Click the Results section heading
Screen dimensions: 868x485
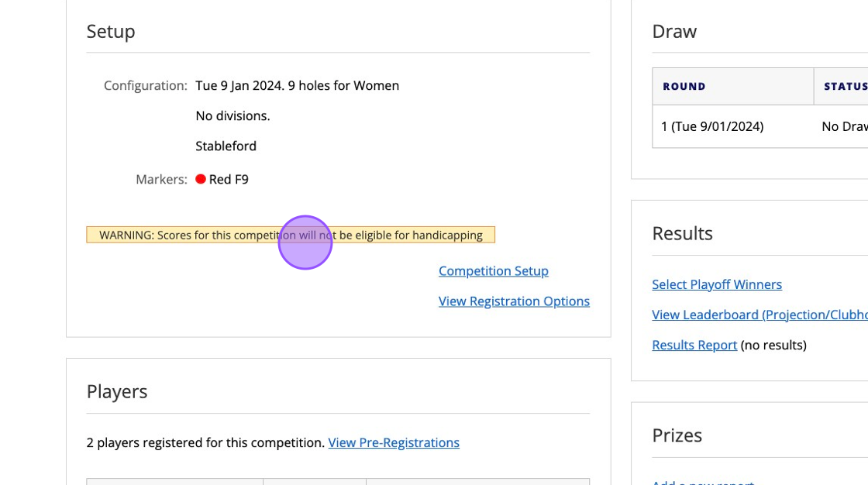(x=682, y=233)
